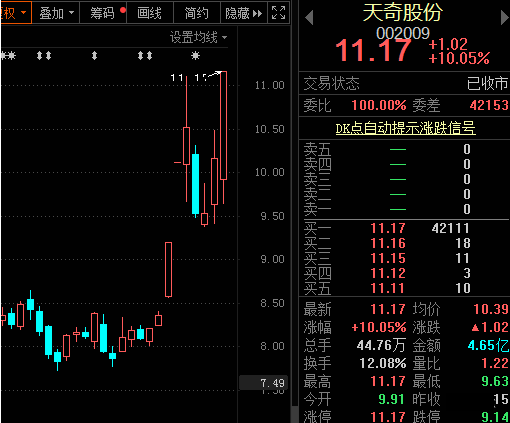
Task: Click the double-arrow marker near 叠加
Action: [44, 55]
